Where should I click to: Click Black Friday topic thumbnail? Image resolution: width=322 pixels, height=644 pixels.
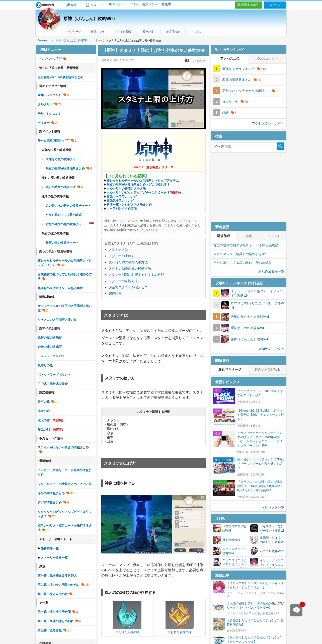click(224, 396)
